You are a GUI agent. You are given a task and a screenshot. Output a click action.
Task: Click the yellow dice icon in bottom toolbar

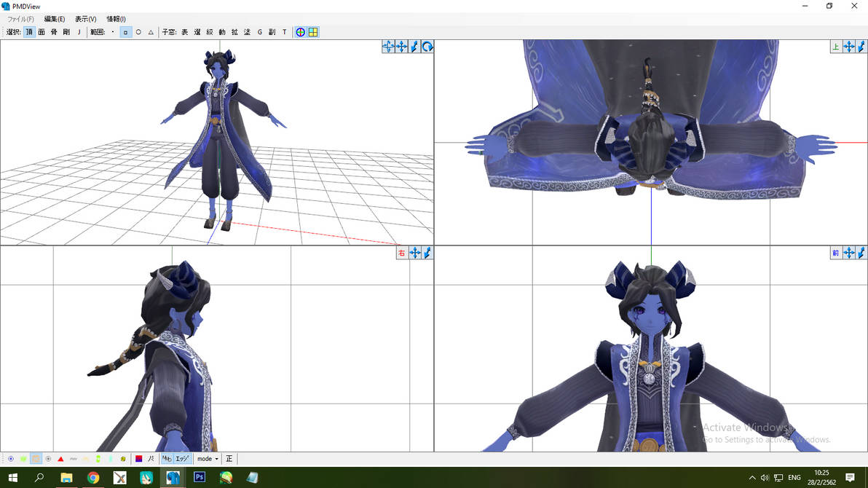point(123,459)
